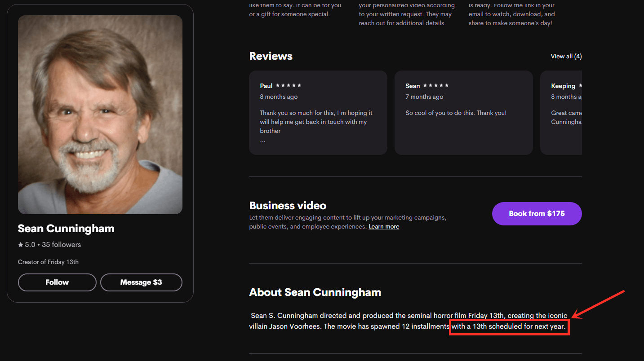Click the 'Let them deliver engaging content' description
The width and height of the screenshot is (644, 361).
click(348, 222)
